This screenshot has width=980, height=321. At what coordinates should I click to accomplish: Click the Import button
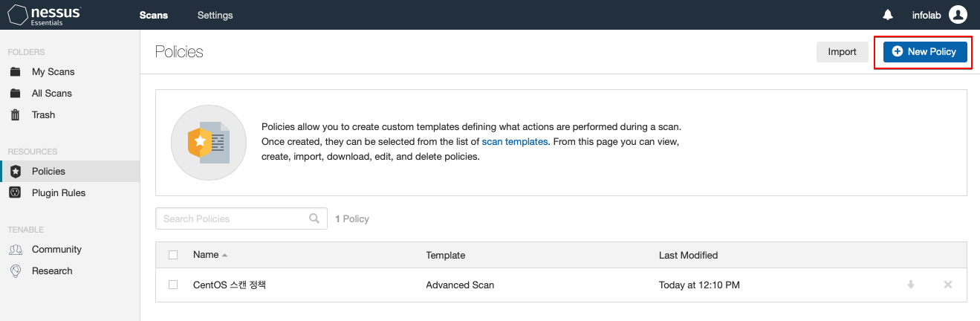842,52
